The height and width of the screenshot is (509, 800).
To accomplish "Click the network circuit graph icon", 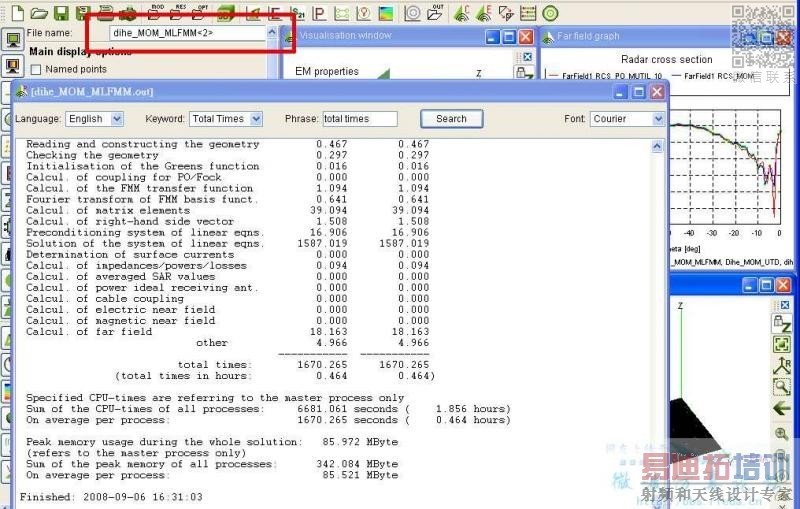I will (x=341, y=13).
